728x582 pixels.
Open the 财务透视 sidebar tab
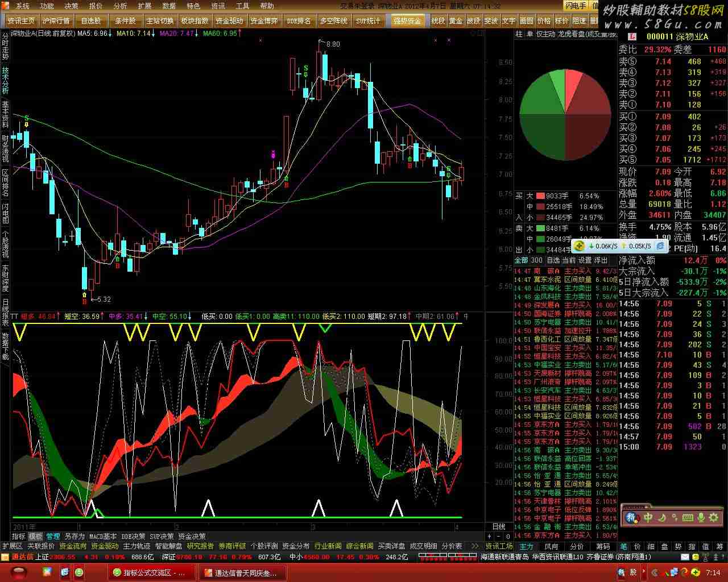[5, 149]
